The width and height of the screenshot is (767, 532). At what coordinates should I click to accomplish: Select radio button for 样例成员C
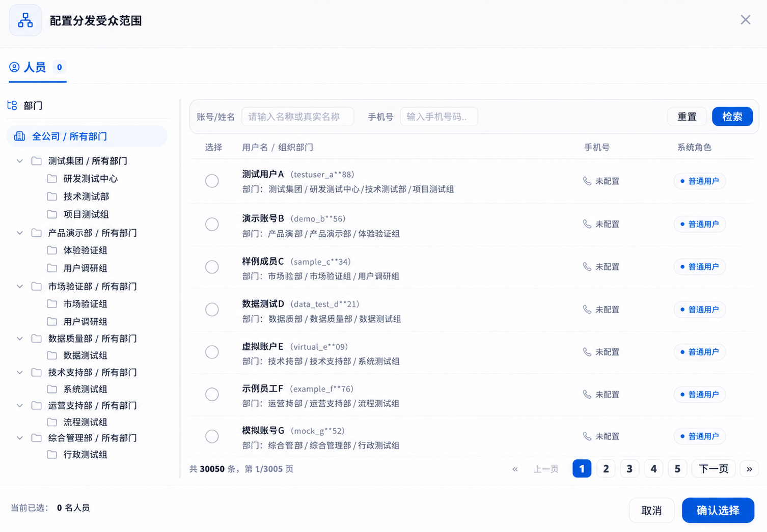tap(212, 267)
